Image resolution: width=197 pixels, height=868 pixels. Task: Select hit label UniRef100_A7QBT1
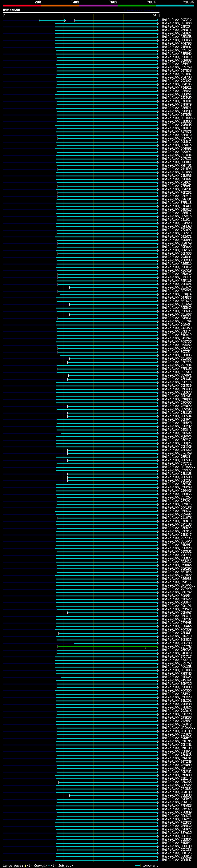177,128
